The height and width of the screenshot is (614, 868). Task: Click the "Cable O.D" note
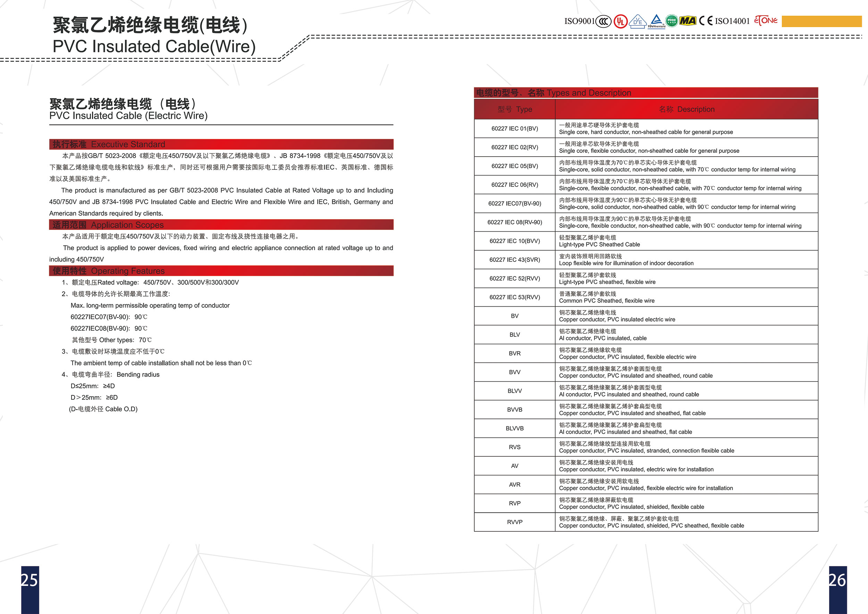[x=103, y=409]
